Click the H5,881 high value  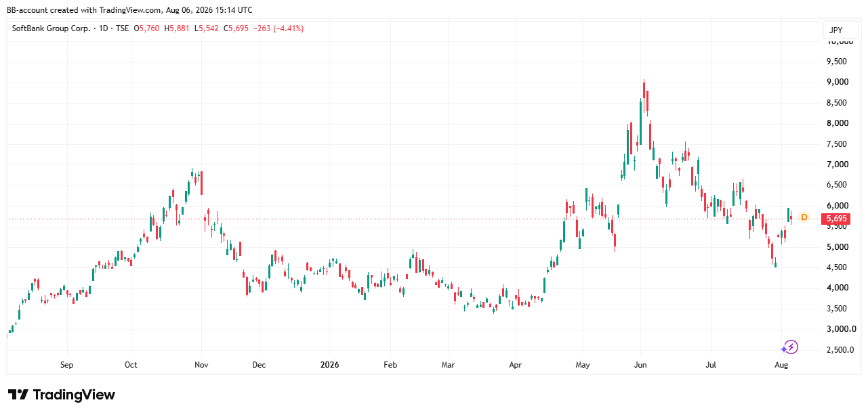[x=178, y=28]
